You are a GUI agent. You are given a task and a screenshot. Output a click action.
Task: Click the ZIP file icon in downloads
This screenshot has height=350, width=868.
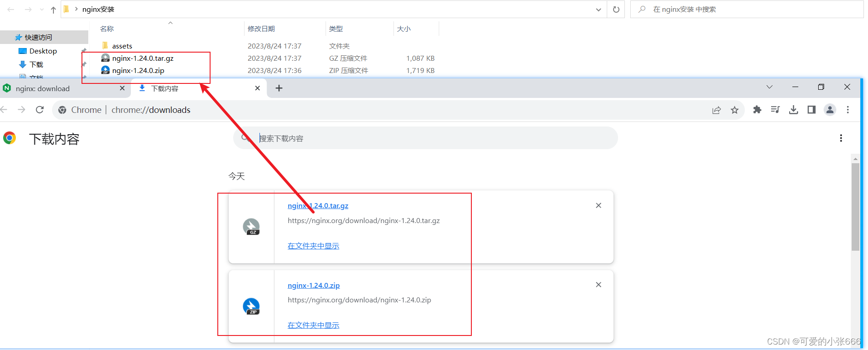[x=251, y=306]
